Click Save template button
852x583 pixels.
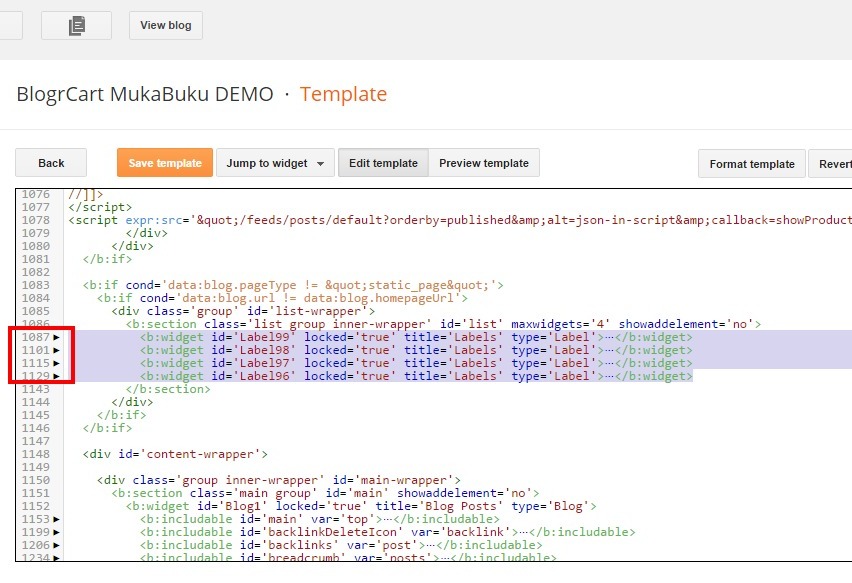165,163
